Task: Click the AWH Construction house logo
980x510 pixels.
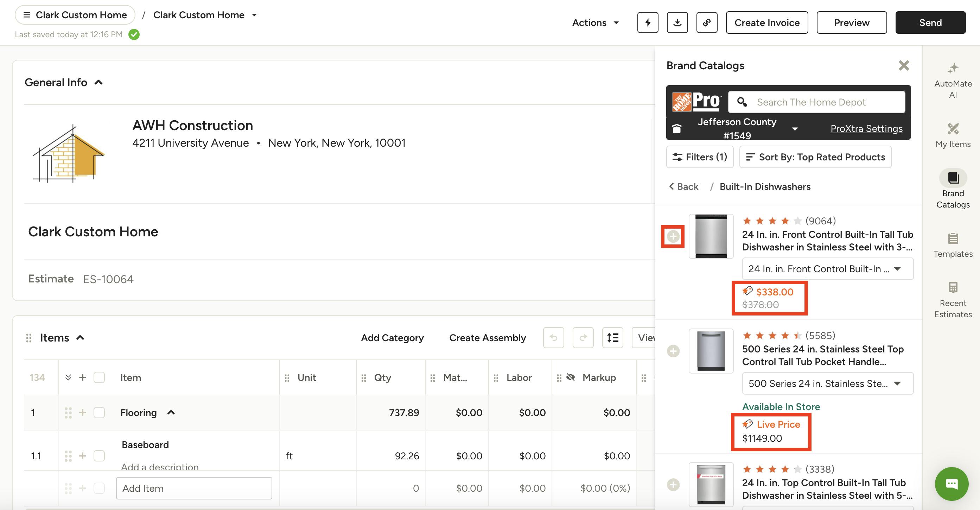Action: coord(69,153)
